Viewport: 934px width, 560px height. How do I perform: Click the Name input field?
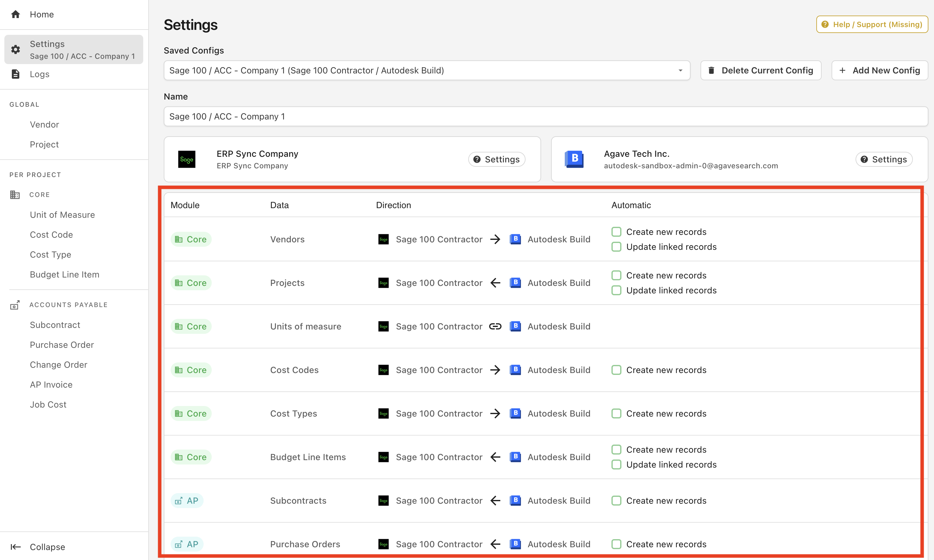click(x=545, y=116)
